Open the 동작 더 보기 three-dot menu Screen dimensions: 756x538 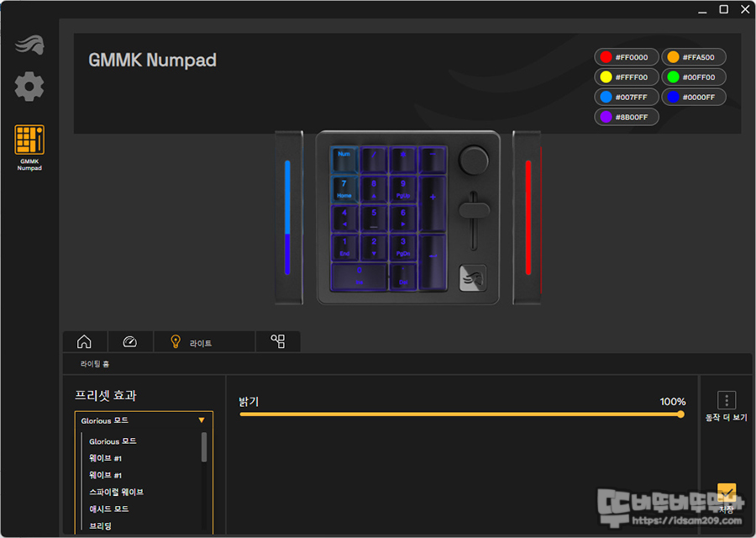tap(726, 400)
